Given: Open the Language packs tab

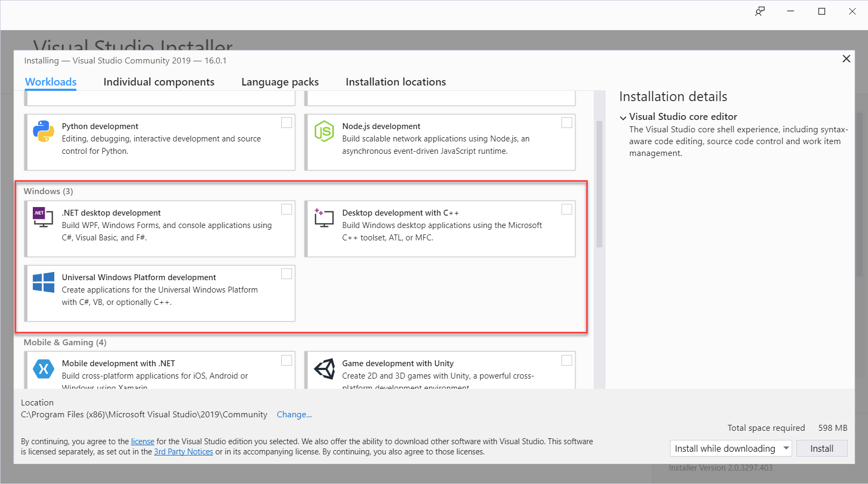Looking at the screenshot, I should [x=280, y=82].
